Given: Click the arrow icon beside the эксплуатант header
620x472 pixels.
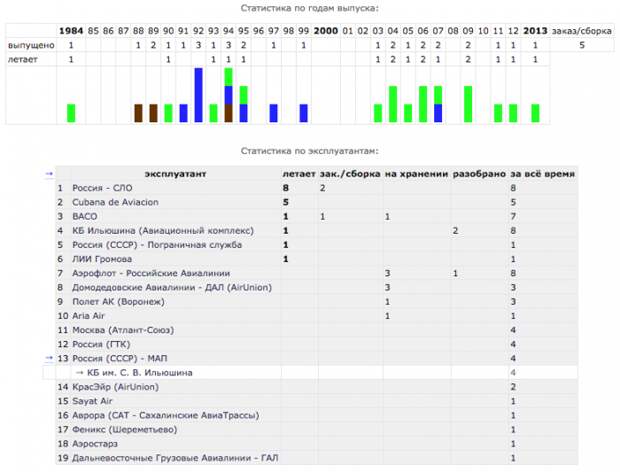Looking at the screenshot, I should pos(49,174).
